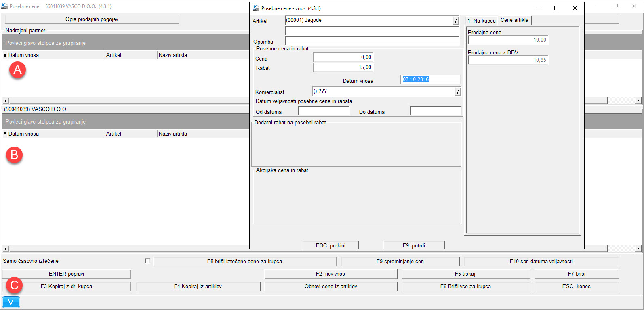This screenshot has height=310, width=644.
Task: Close the main Posebne cene window
Action: coord(634,6)
